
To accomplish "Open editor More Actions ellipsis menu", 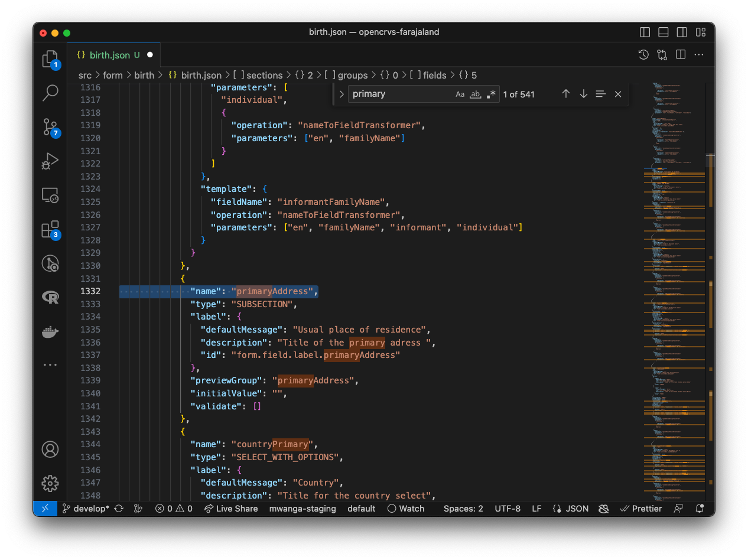I will point(699,55).
